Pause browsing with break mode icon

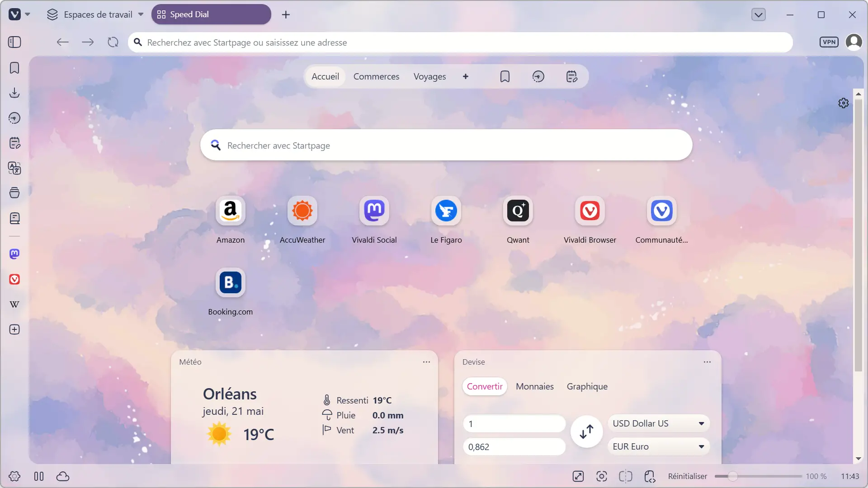(39, 476)
